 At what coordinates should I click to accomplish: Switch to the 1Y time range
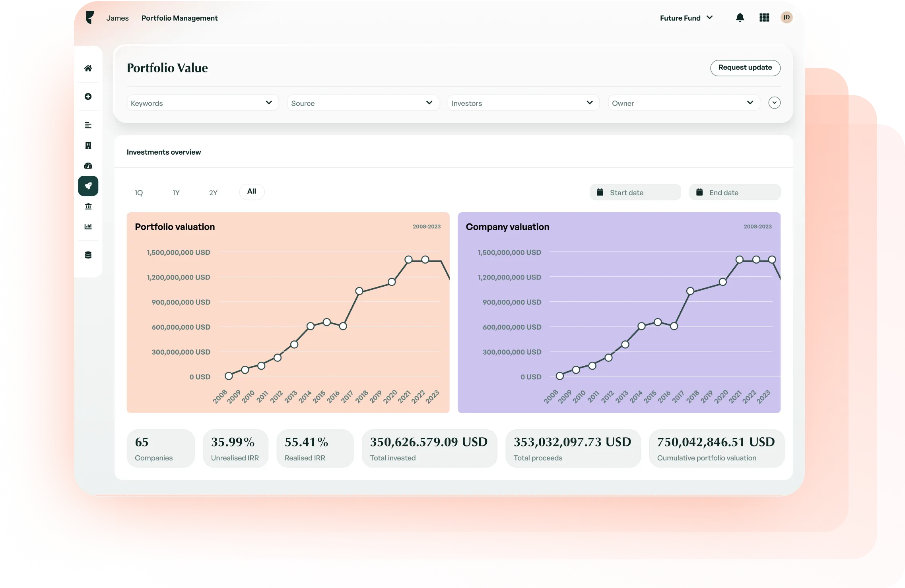coord(176,192)
